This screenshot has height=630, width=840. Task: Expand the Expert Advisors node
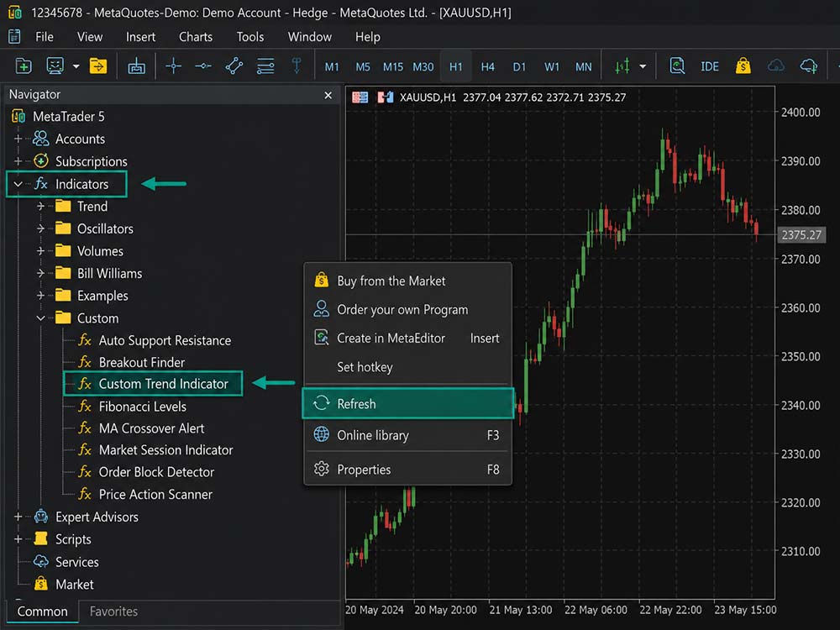point(18,517)
